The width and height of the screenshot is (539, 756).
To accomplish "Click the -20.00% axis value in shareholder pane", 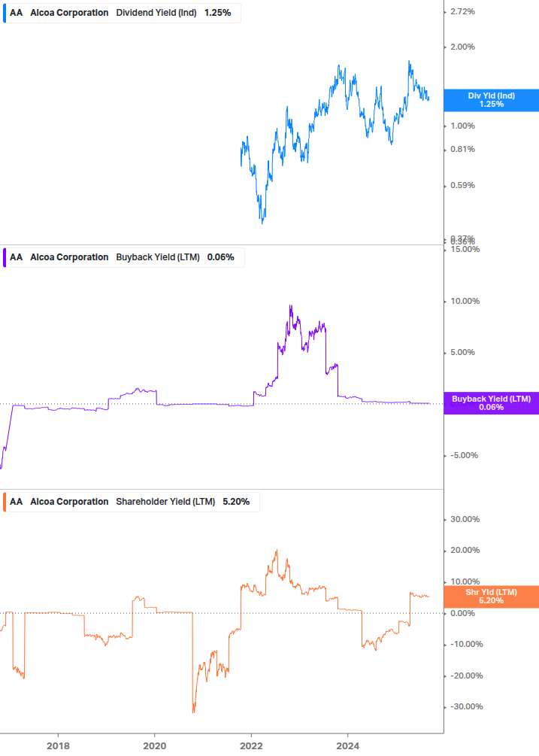I will pyautogui.click(x=466, y=676).
